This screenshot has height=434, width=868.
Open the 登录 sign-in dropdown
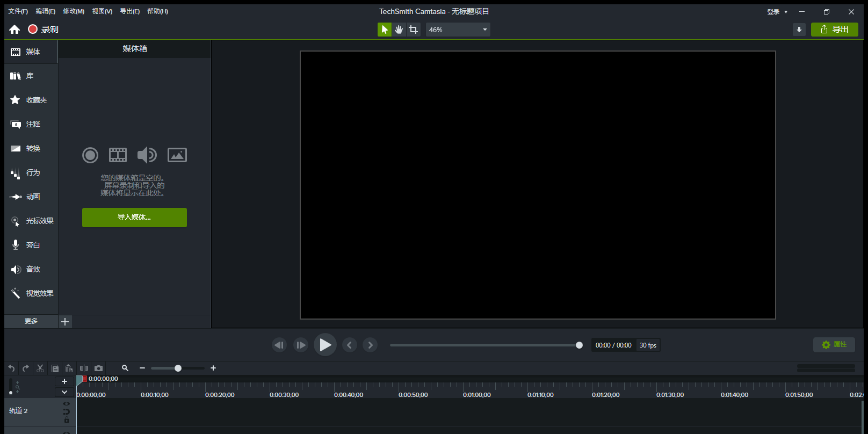[x=777, y=12]
